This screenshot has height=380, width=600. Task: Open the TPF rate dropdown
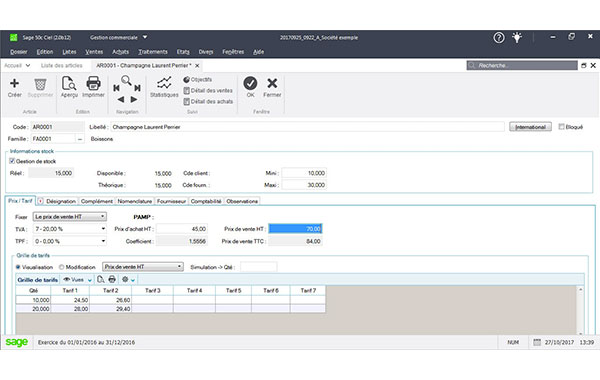tap(70, 241)
